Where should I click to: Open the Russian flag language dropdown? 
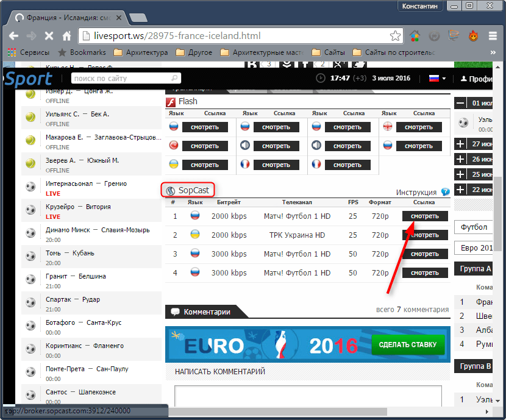(x=437, y=79)
